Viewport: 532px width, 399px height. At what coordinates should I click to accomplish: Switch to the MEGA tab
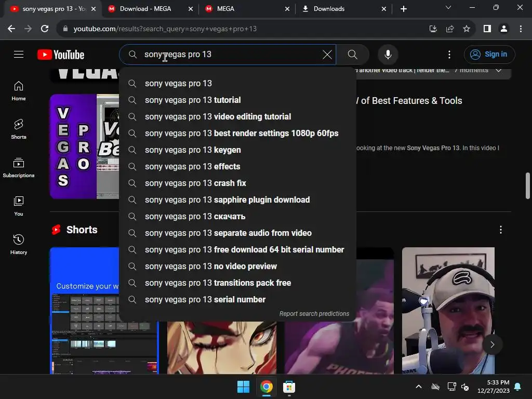point(225,9)
